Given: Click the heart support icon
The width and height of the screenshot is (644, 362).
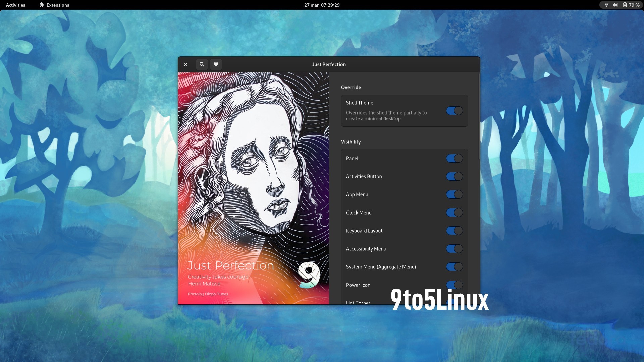Looking at the screenshot, I should point(216,64).
